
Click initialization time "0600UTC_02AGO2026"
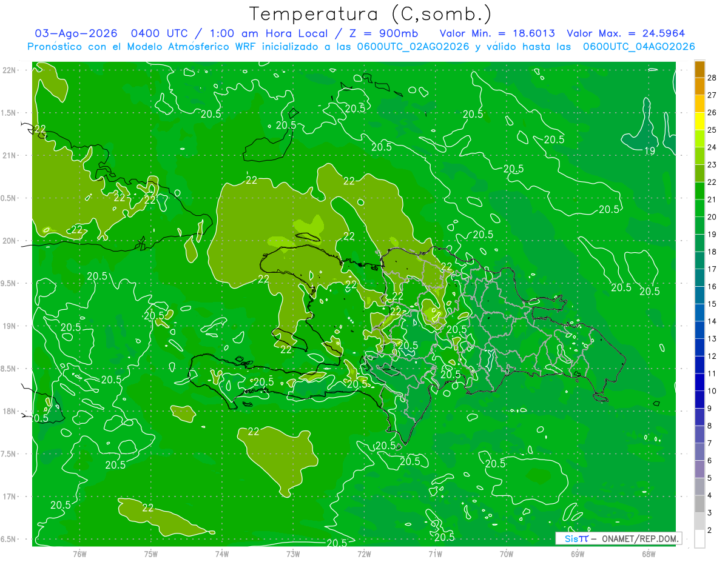click(413, 47)
